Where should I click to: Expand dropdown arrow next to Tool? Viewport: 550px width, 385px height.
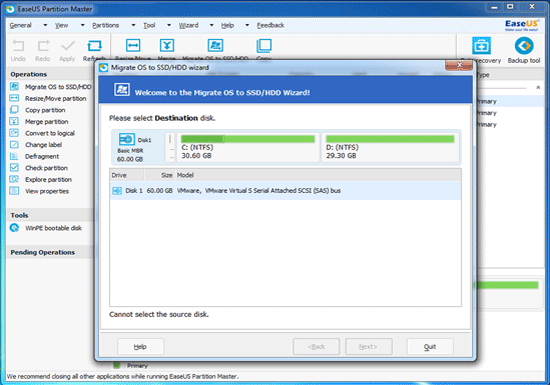169,25
